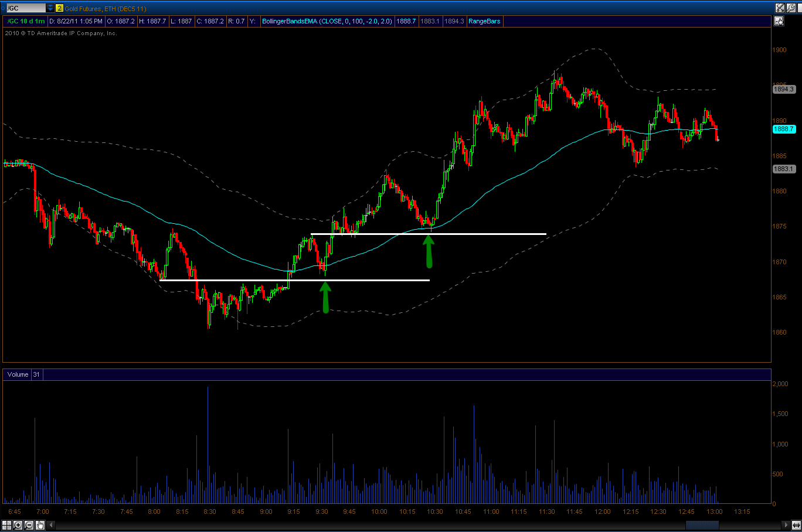Viewport: 802px width, 532px height.
Task: Click the horizontal scrollbar thumb
Action: click(x=702, y=525)
